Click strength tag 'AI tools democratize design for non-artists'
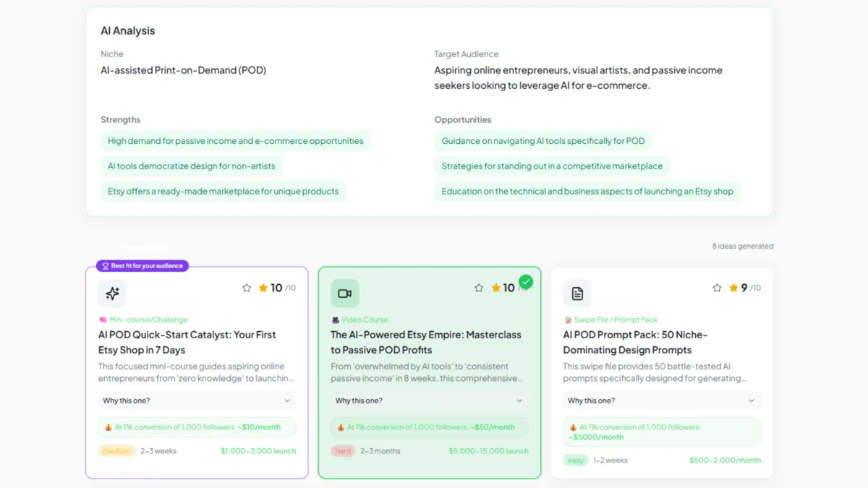This screenshot has width=868, height=488. tap(191, 166)
